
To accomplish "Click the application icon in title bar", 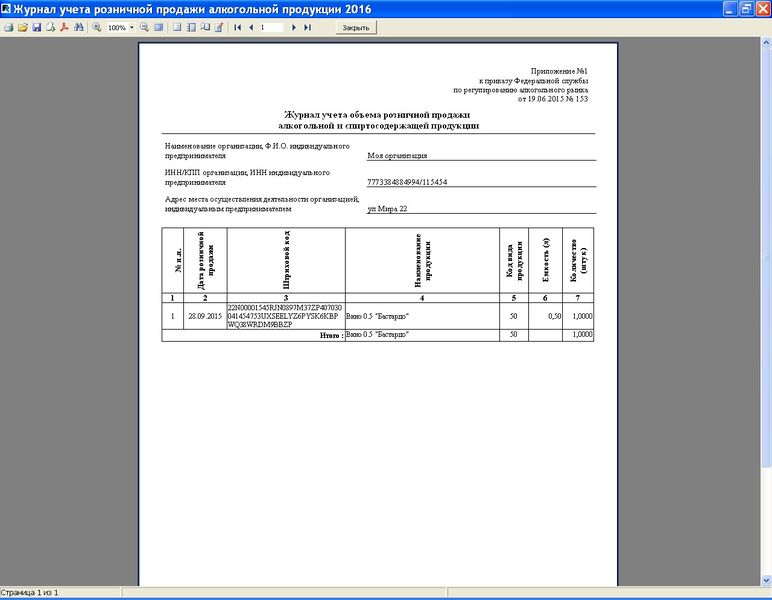I will [6, 8].
